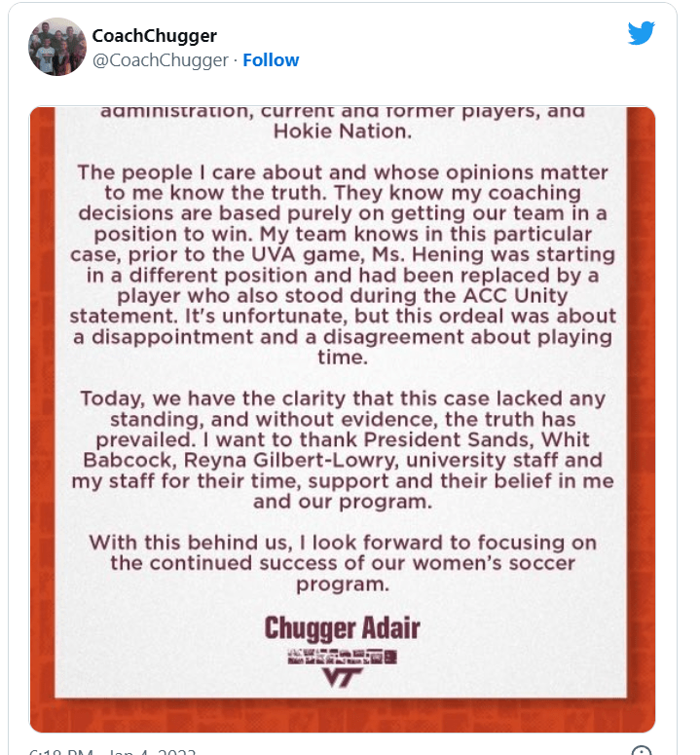
Task: Click the Chugger Adair signature in the image
Action: click(342, 627)
